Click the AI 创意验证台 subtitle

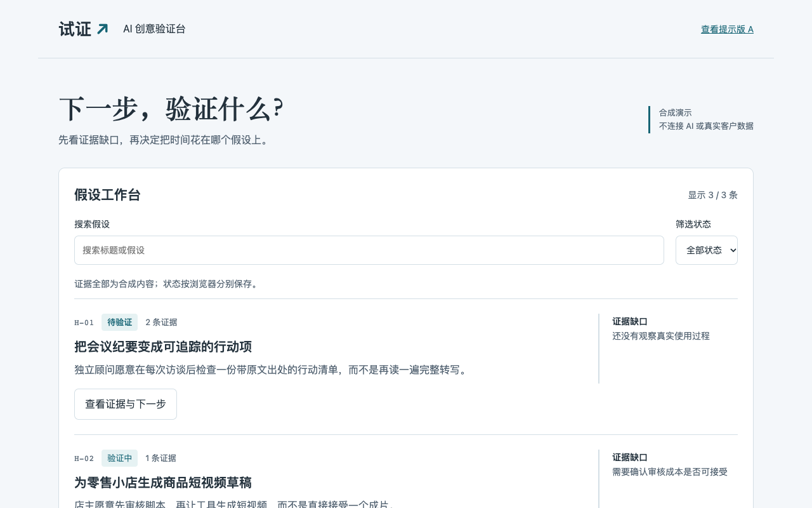tap(154, 29)
